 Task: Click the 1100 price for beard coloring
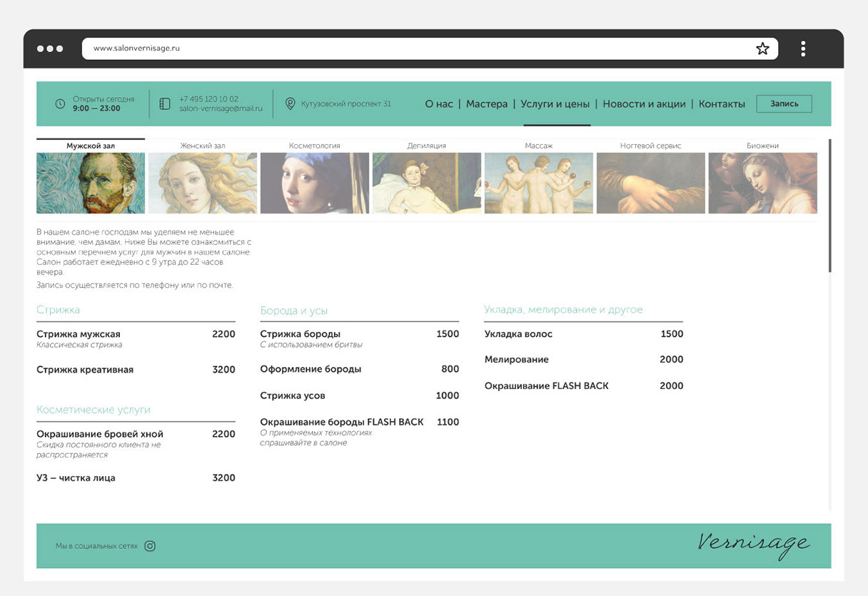point(448,422)
